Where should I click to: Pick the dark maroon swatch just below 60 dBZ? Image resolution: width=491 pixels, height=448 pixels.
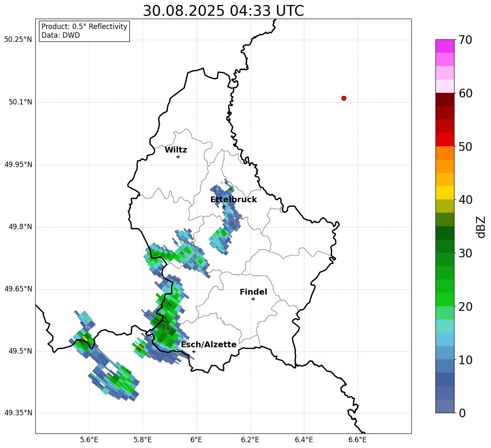[x=445, y=99]
